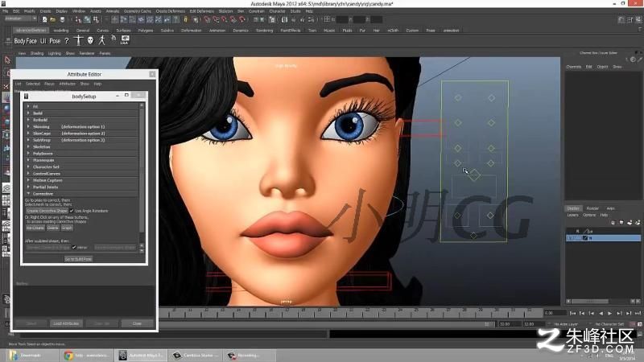Viewport: 644px width, 362px height.
Task: Click the Close button in Attribute Editor
Action: pos(137,323)
